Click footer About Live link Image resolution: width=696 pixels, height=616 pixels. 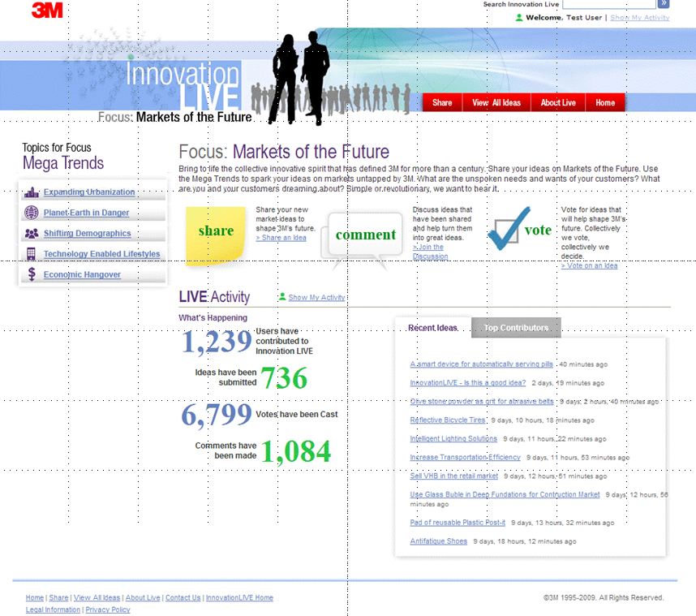click(x=143, y=598)
